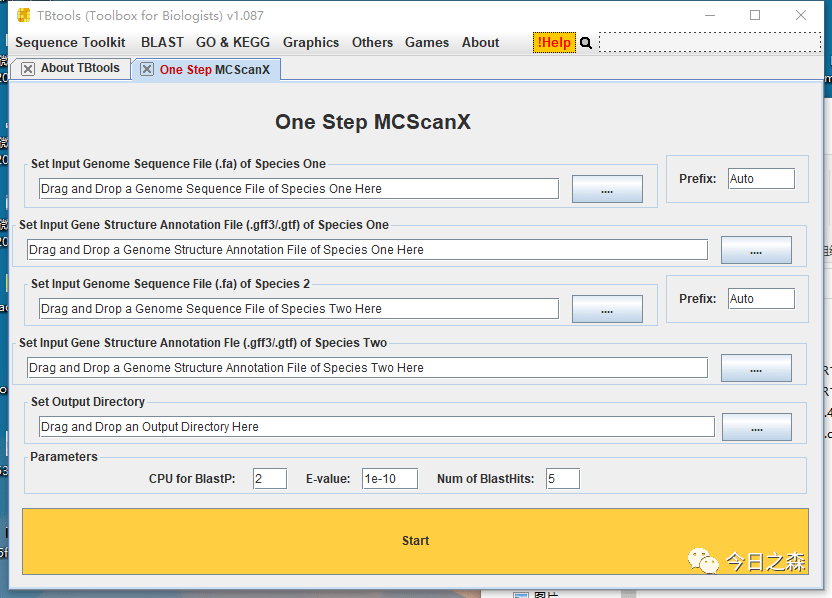Minimize the TBtools window
832x598 pixels.
point(710,15)
